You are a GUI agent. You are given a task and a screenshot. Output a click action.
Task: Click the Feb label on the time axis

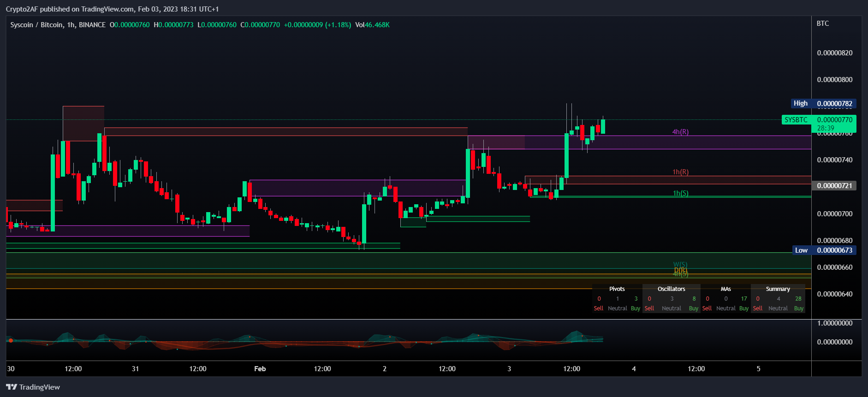pos(260,369)
